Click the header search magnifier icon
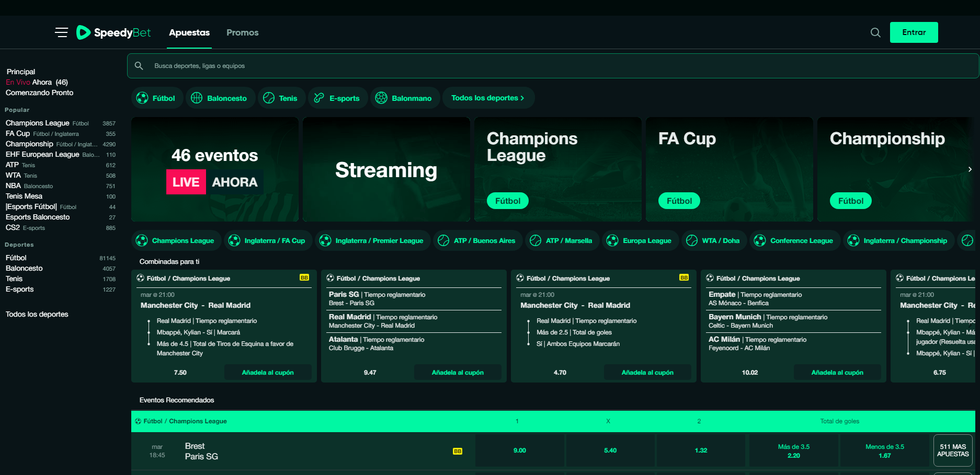The width and height of the screenshot is (980, 475). pos(875,32)
